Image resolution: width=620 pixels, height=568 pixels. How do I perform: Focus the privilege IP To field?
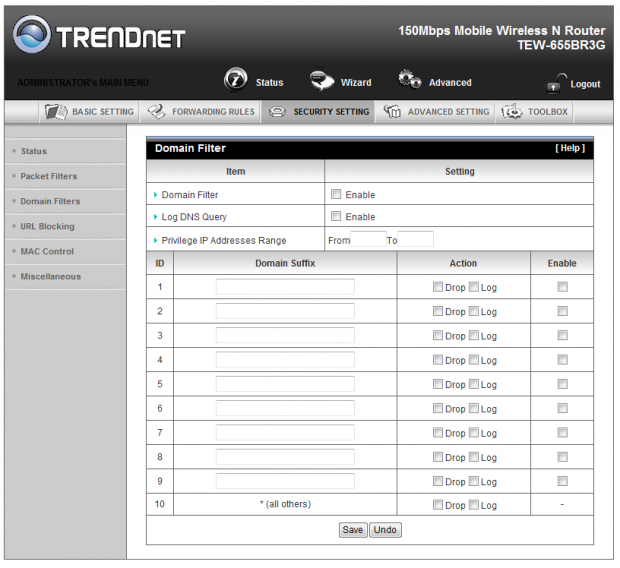click(415, 239)
